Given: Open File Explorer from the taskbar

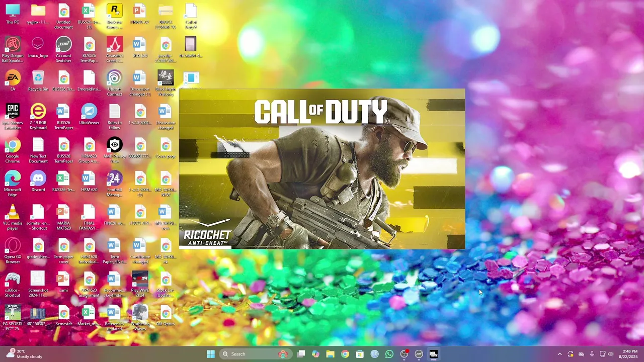Looking at the screenshot, I should coord(330,354).
